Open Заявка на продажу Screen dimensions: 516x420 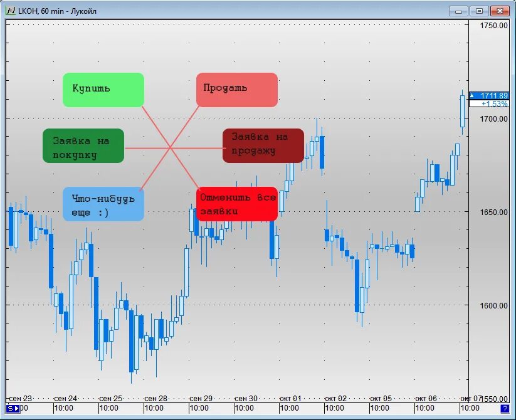click(262, 144)
